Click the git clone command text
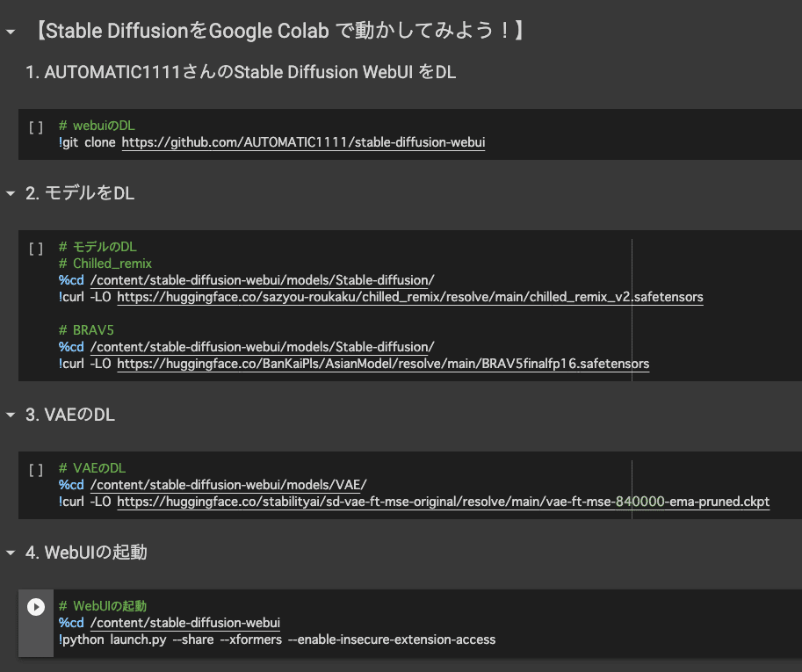 click(x=87, y=142)
